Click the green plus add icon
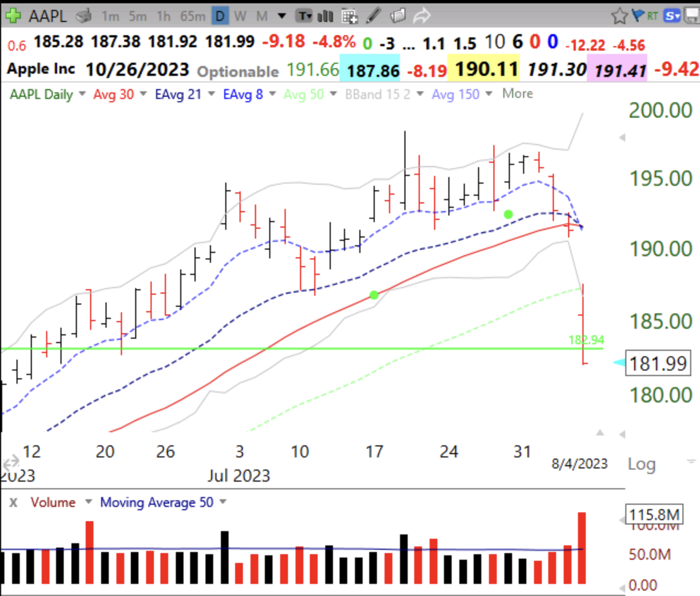 point(13,16)
